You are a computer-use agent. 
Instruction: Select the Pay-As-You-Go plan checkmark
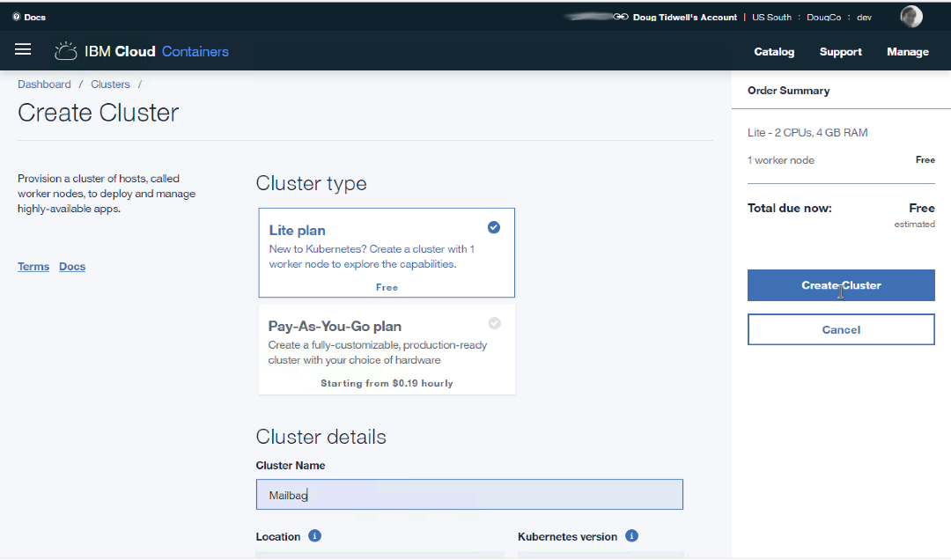494,323
